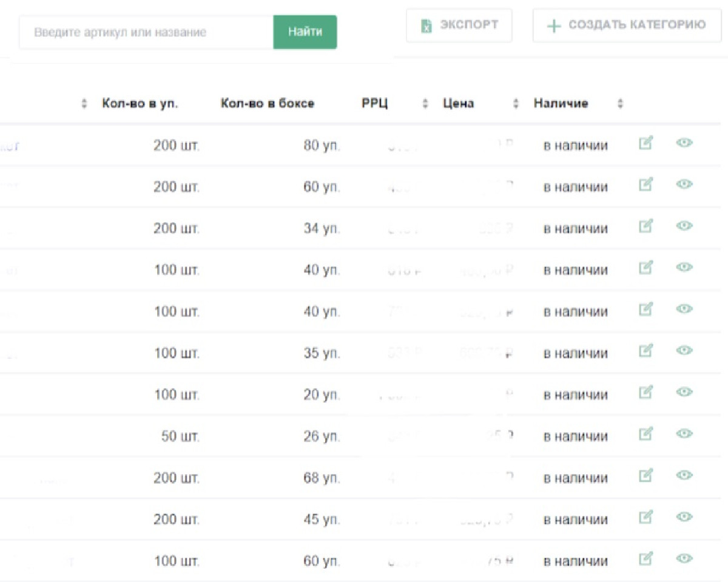
Task: Select the '26 уп.' cell
Action: tap(322, 437)
